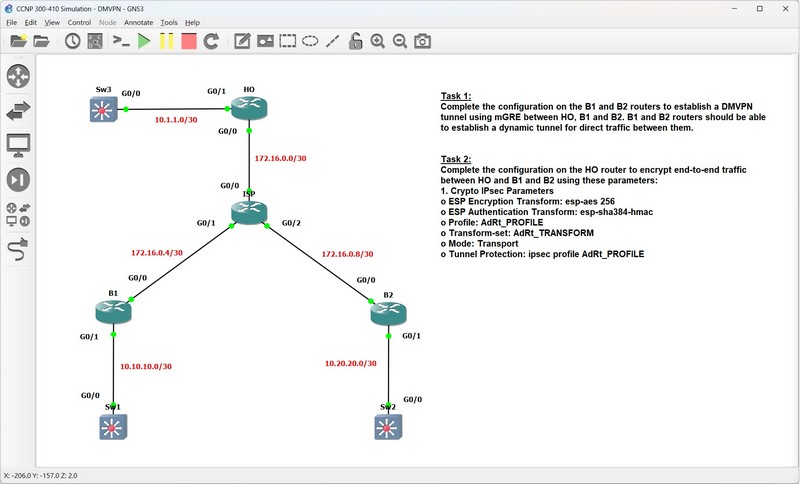Open console for all devices
The height and width of the screenshot is (484, 800).
121,41
